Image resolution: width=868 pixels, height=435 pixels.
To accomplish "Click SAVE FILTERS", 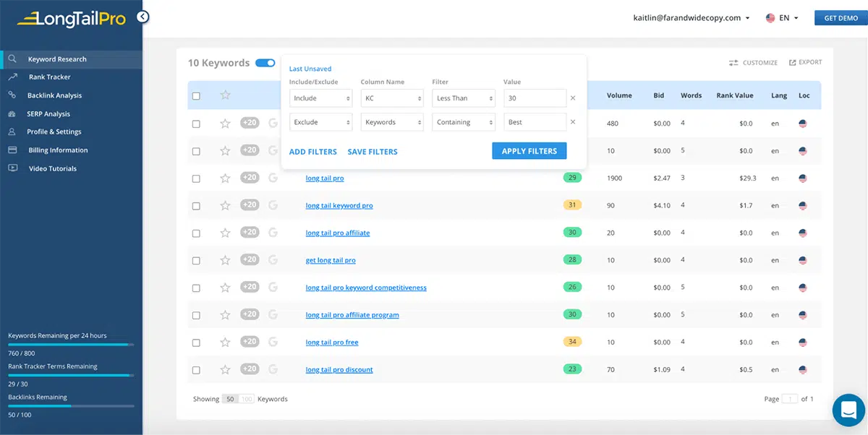I will point(373,152).
